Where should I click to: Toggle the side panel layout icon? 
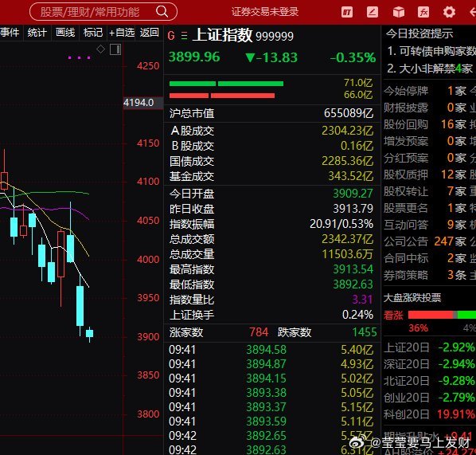point(115,49)
